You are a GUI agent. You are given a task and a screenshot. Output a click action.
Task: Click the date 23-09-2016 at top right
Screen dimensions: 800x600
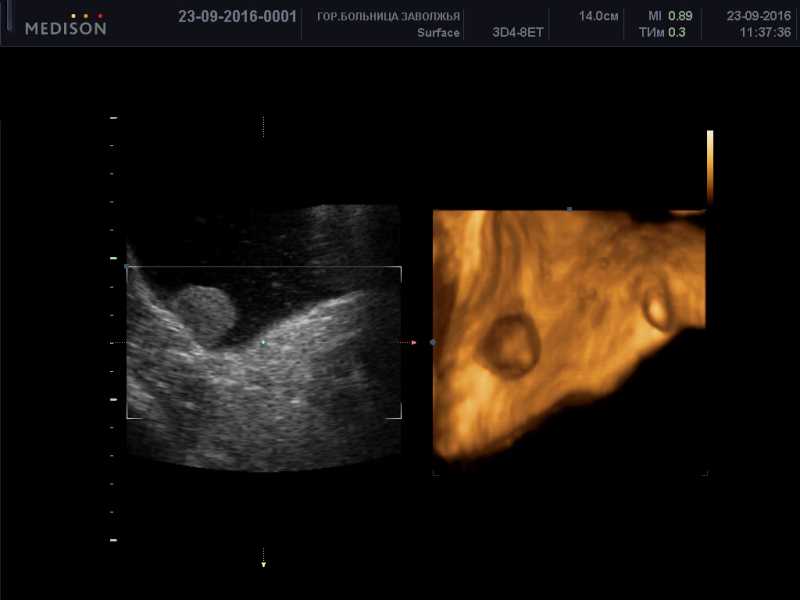pyautogui.click(x=759, y=16)
